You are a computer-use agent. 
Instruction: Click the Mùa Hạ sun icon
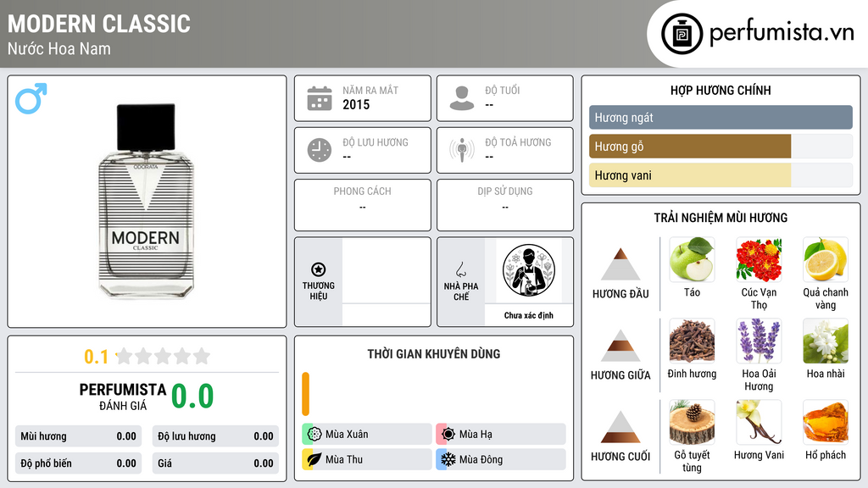[x=448, y=434]
